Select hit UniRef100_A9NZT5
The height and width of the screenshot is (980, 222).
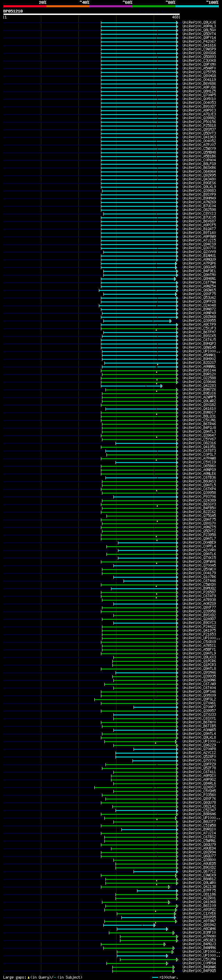(199, 527)
